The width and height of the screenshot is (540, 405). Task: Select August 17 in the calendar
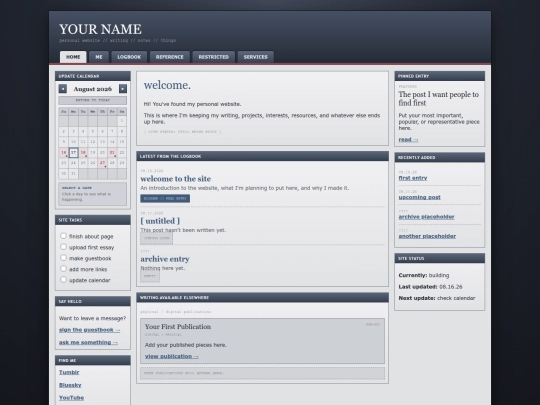coord(73,152)
